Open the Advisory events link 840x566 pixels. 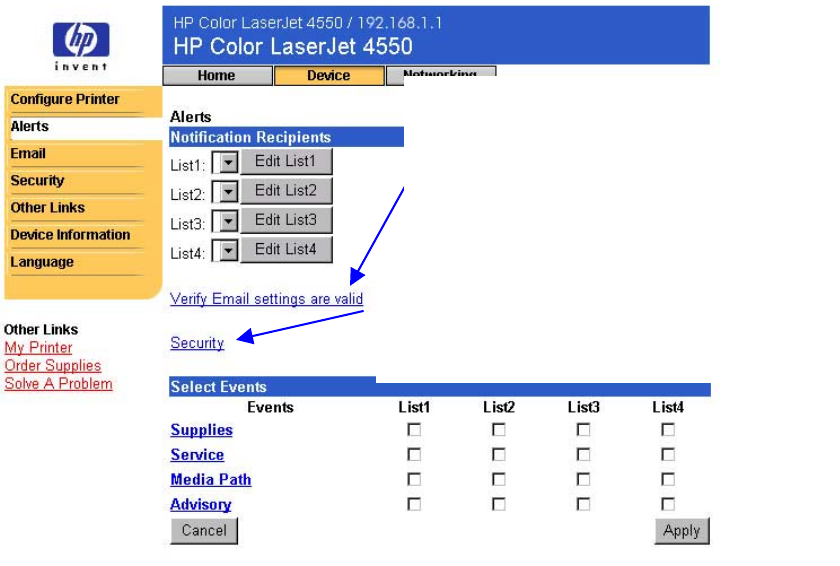point(200,504)
